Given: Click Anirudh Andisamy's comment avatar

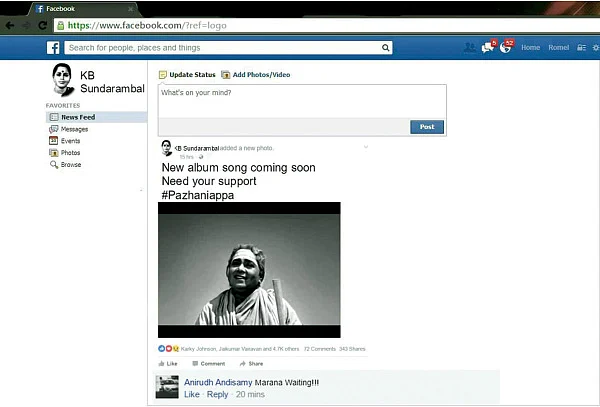Looking at the screenshot, I should pos(167,387).
